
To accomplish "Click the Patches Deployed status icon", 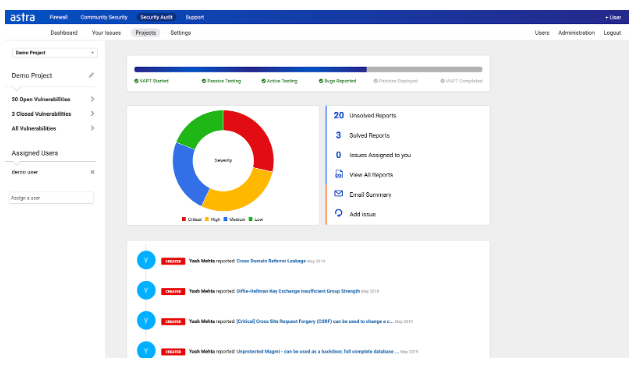I will 375,81.
